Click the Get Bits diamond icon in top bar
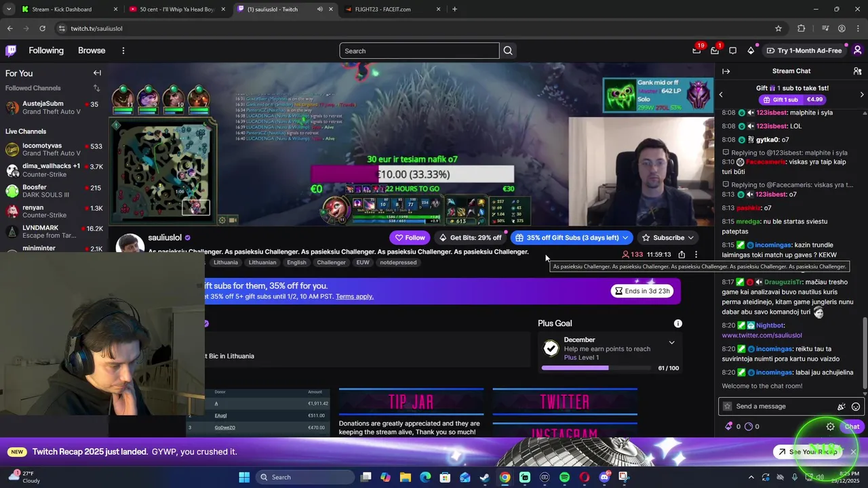Viewport: 868px width, 488px height. pyautogui.click(x=751, y=51)
